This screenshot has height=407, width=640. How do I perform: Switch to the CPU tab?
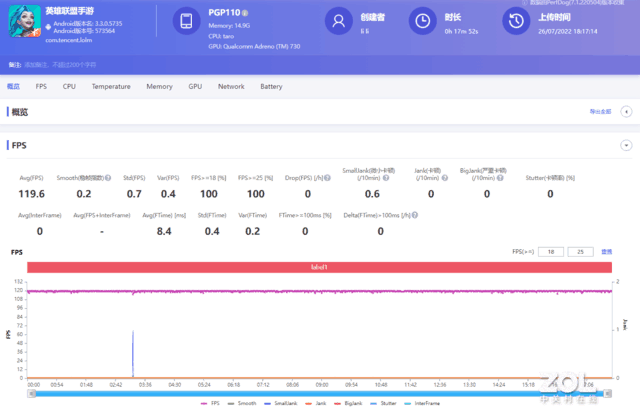point(69,87)
